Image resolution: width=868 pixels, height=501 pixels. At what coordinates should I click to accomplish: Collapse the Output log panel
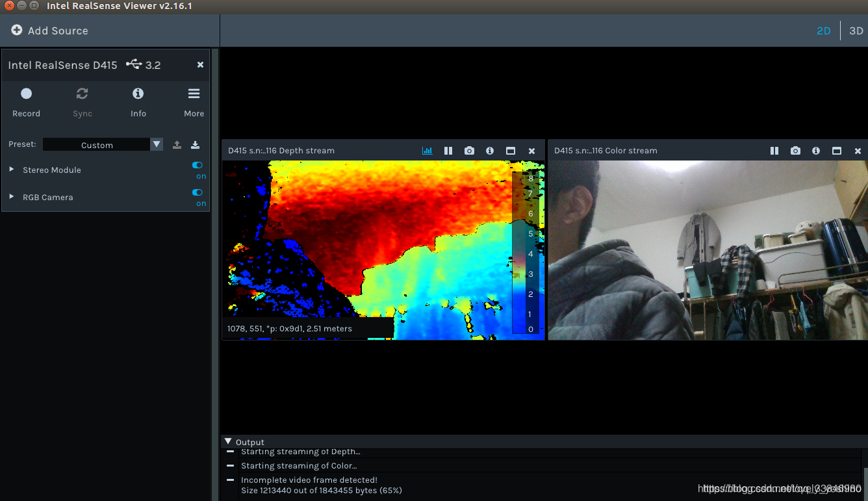pos(228,441)
